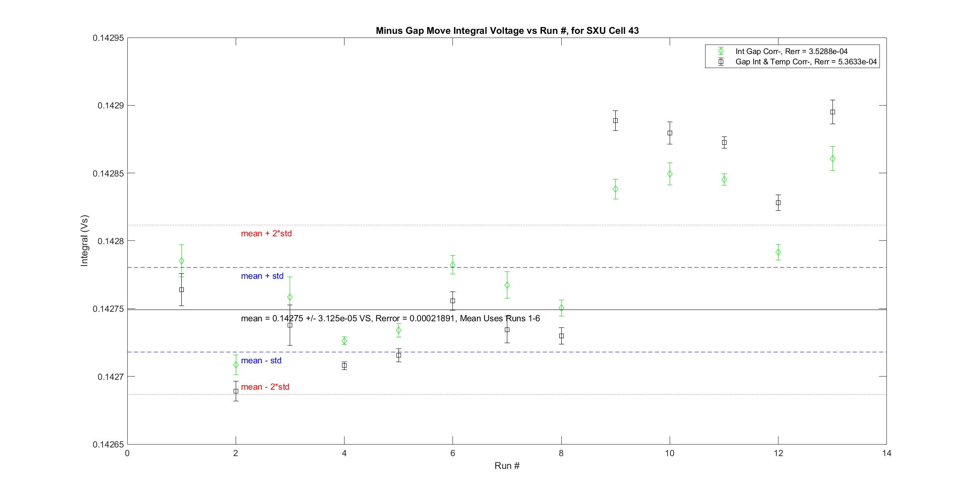
Task: Click green diamond icon in legend
Action: pyautogui.click(x=721, y=52)
